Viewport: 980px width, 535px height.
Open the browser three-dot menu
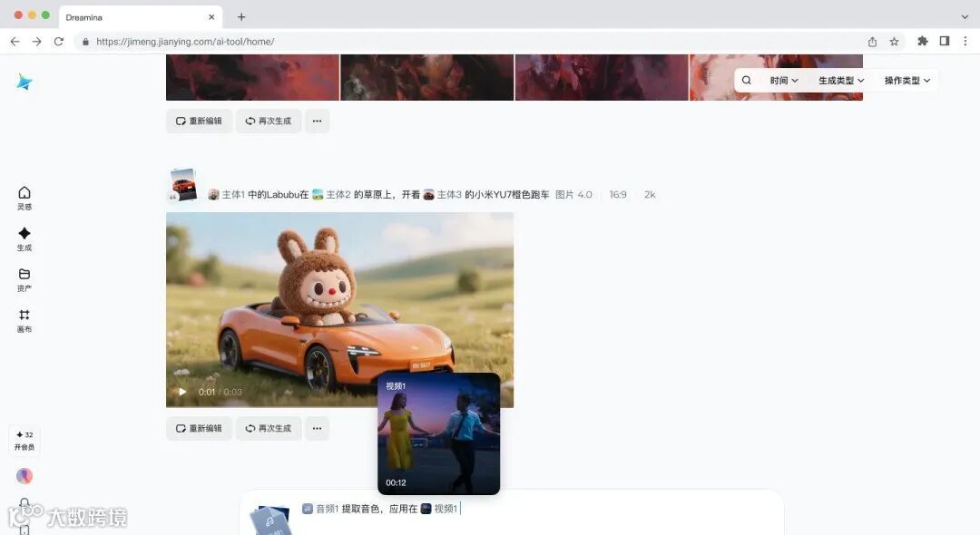(x=965, y=41)
